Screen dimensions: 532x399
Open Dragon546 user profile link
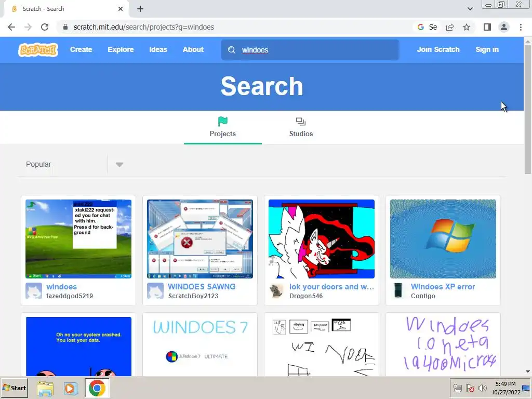coord(306,296)
